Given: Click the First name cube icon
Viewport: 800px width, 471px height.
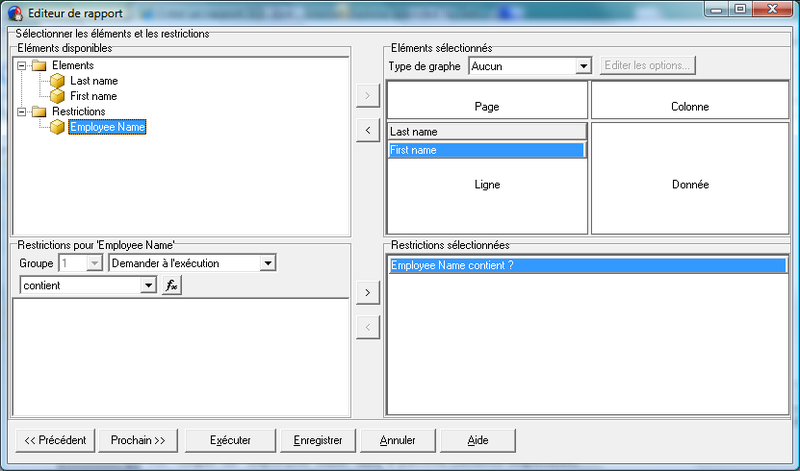Looking at the screenshot, I should click(58, 96).
